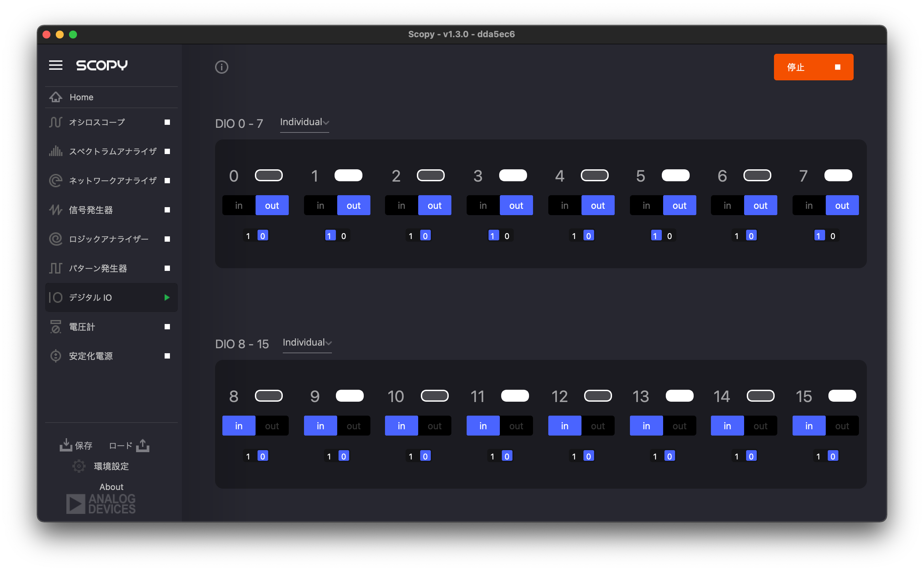The image size is (924, 571).
Task: Click the 保存 save button
Action: click(x=76, y=445)
